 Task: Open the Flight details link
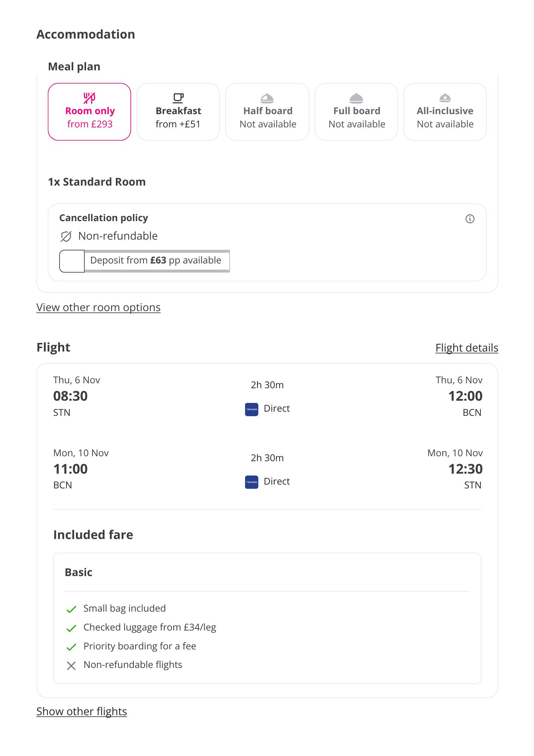tap(467, 348)
